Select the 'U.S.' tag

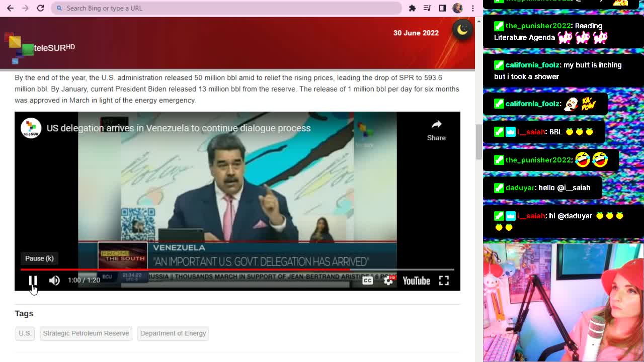click(25, 333)
